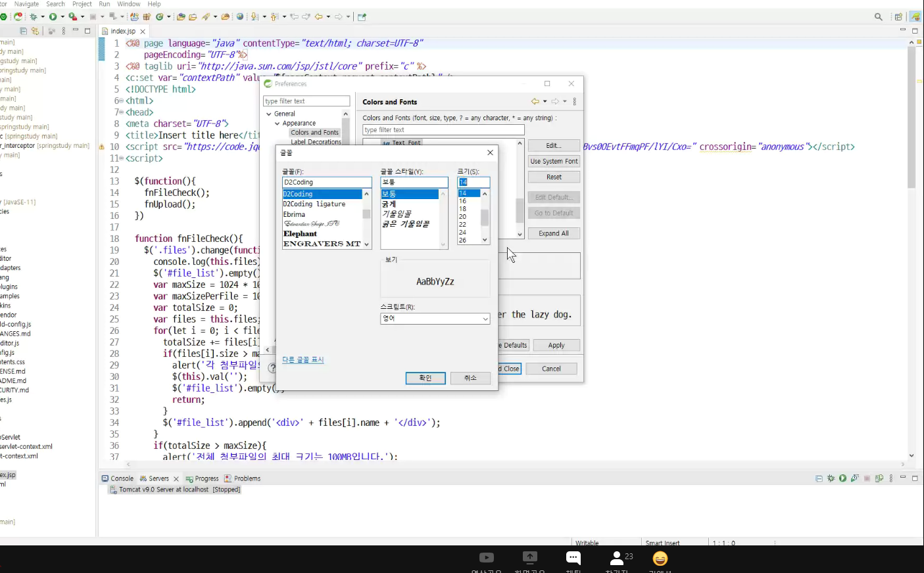924x573 pixels.
Task: Click the Apply button in Preferences
Action: 556,345
